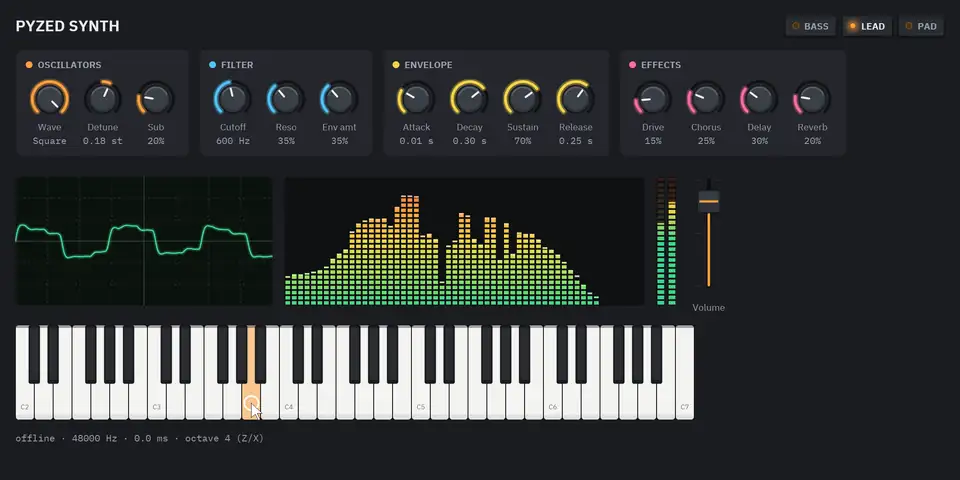Click the Wave knob in Oscillators
The width and height of the screenshot is (960, 480).
click(x=50, y=98)
